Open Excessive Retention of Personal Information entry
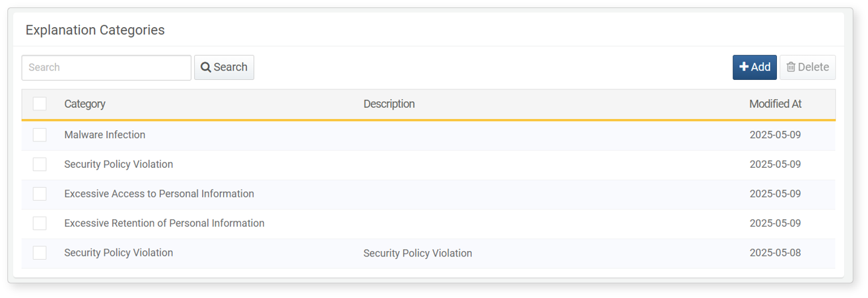Screen dimensions: 868x298 pyautogui.click(x=164, y=223)
